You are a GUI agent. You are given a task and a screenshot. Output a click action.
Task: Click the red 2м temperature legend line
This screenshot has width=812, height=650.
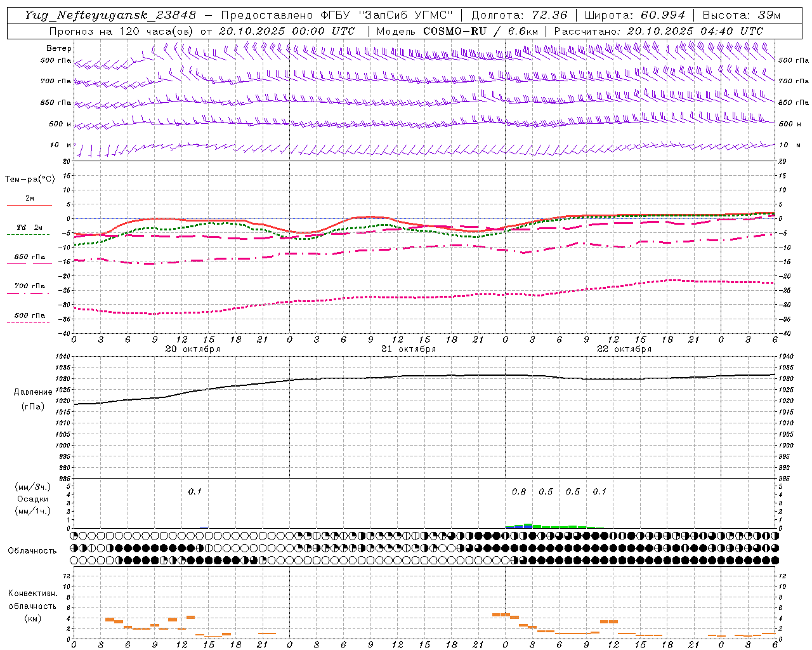[29, 205]
